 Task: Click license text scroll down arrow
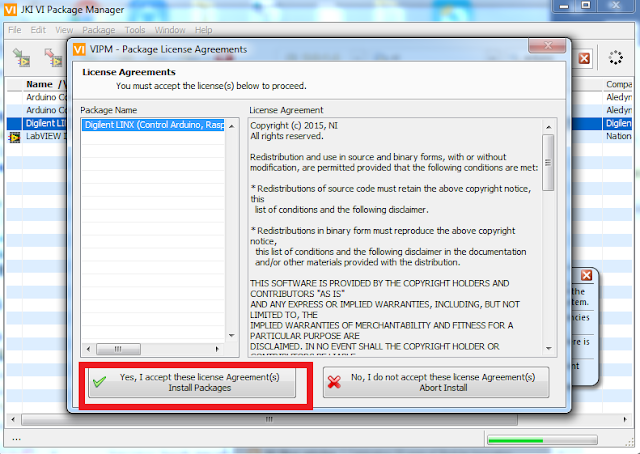point(549,348)
